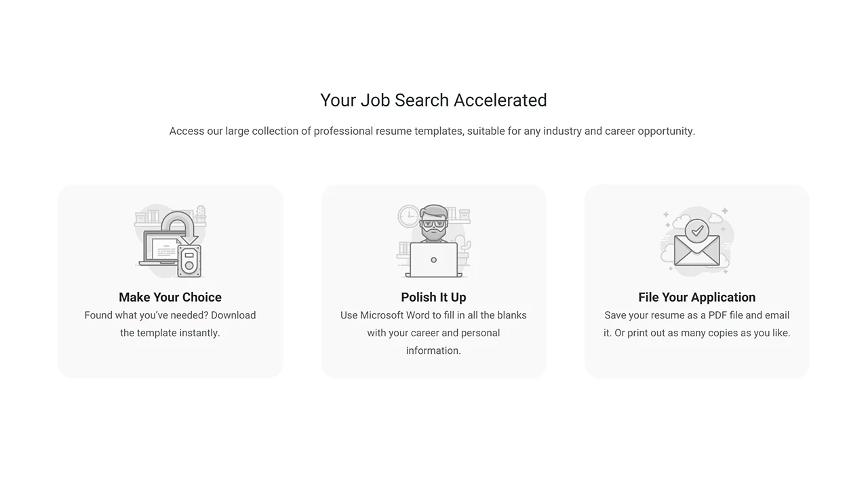This screenshot has width=868, height=488.
Task: Click the "Your Job Search Accelerated" title
Action: click(433, 100)
